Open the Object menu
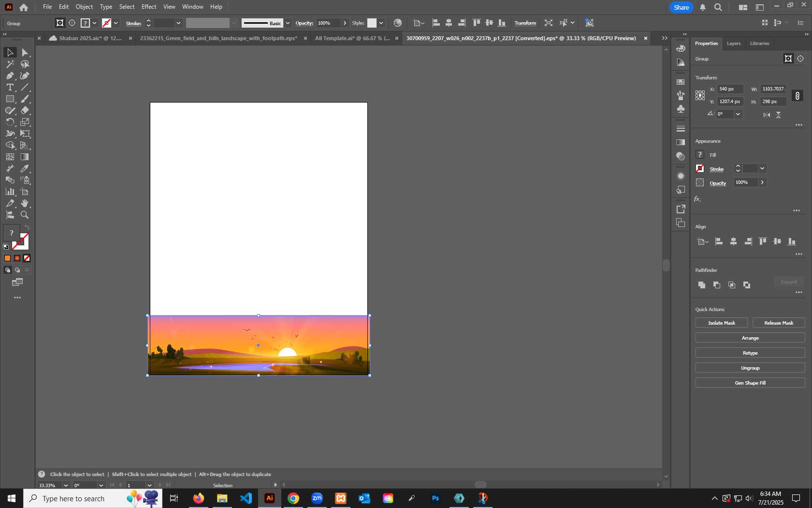The height and width of the screenshot is (508, 812). [x=84, y=7]
